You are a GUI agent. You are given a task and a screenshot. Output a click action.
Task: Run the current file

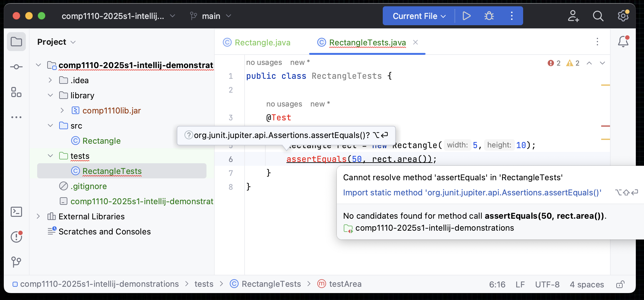point(466,16)
